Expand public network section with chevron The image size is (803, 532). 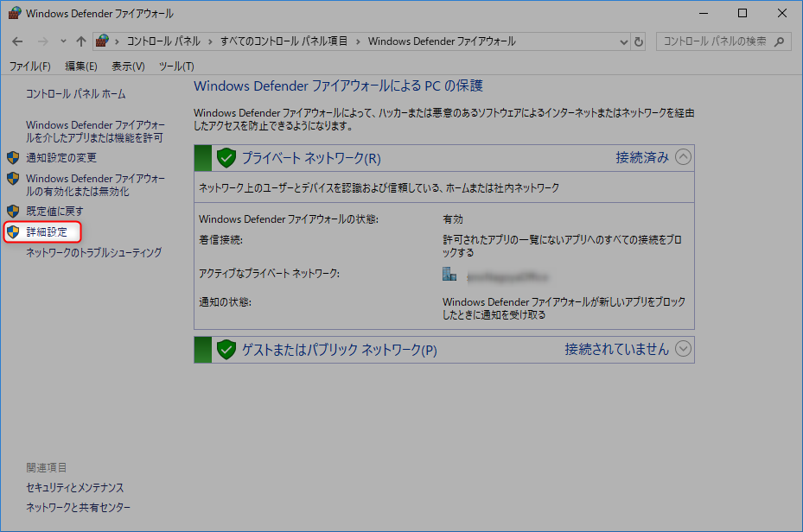pyautogui.click(x=683, y=349)
